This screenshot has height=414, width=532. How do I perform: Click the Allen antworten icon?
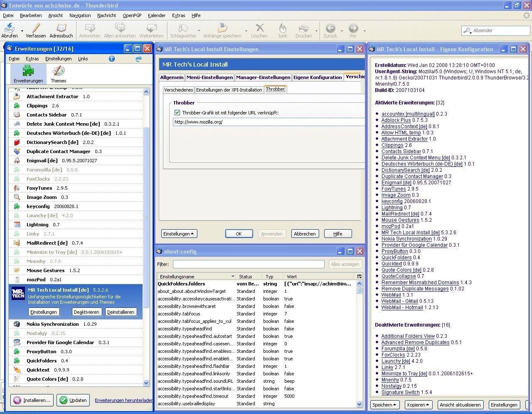pos(120,28)
